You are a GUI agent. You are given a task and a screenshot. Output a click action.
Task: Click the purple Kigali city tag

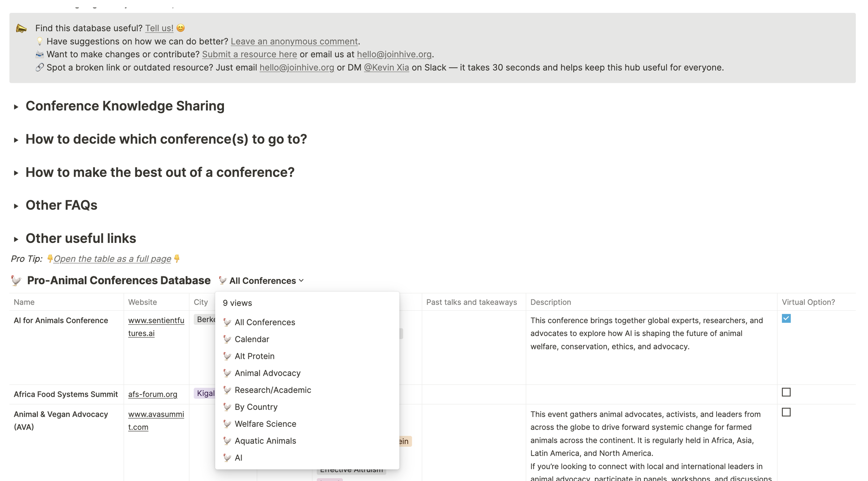[206, 393]
